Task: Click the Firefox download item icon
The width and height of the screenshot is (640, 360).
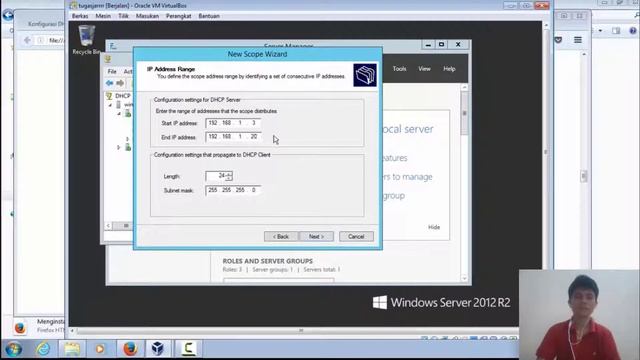Action: [x=20, y=327]
